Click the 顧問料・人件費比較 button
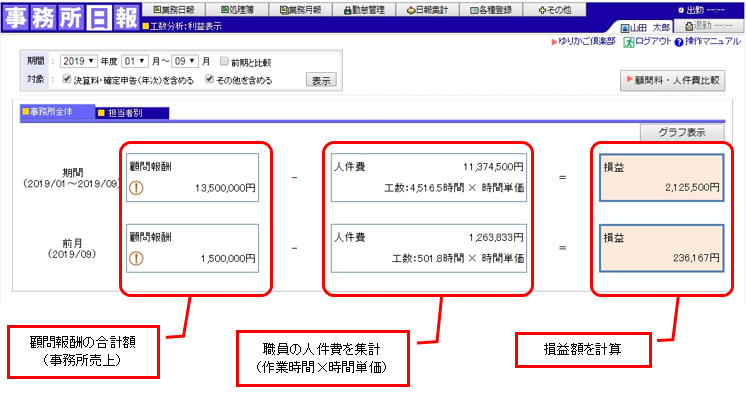This screenshot has width=746, height=394. 672,80
